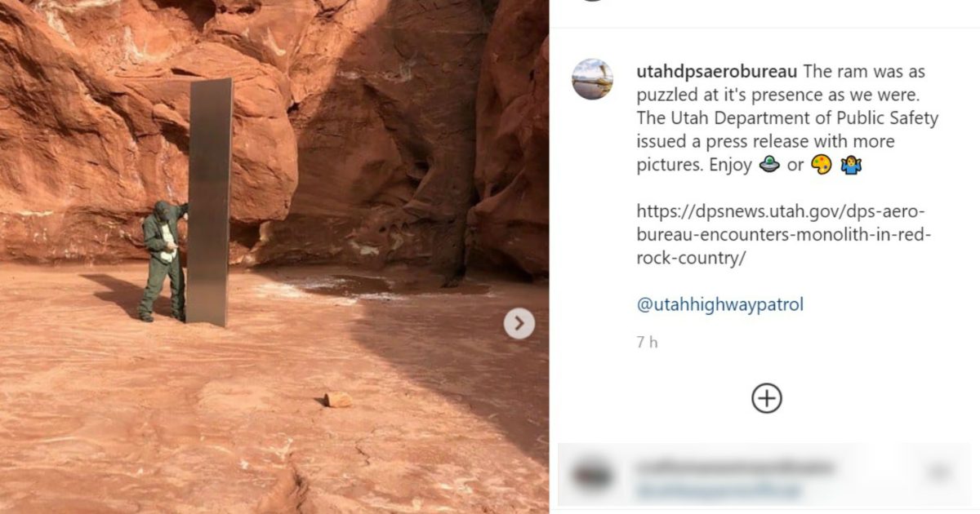The image size is (980, 514).
Task: Open the utahdpsaerobureau profile avatar
Action: point(592,79)
